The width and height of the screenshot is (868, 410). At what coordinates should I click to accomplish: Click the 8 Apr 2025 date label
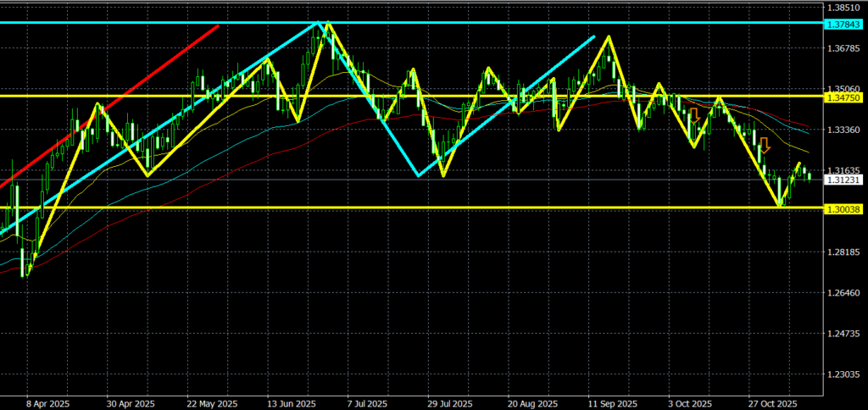click(47, 403)
